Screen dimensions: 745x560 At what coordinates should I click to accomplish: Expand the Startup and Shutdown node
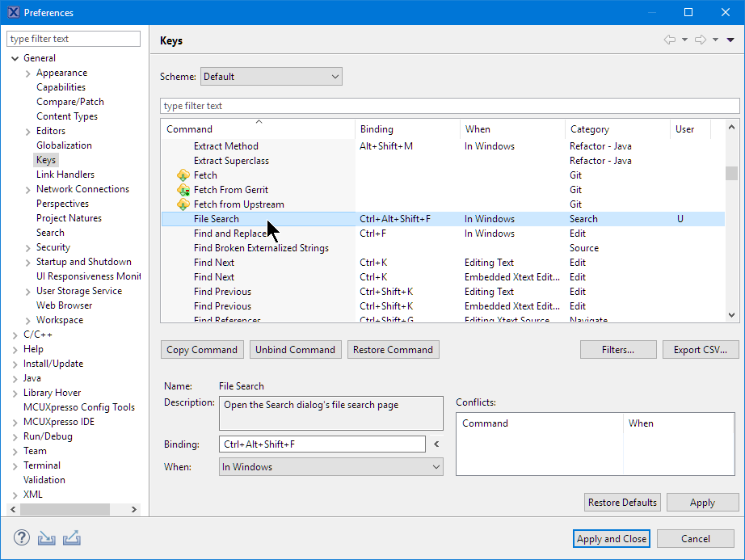[x=27, y=262]
